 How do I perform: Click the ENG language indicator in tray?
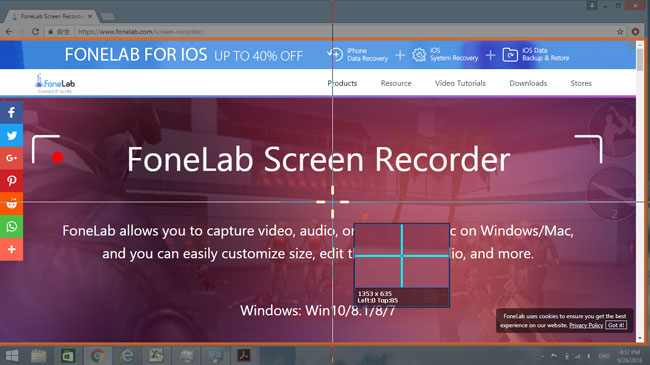click(604, 356)
